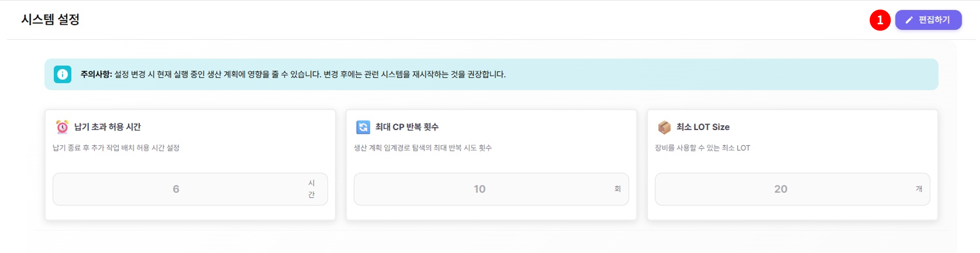The height and width of the screenshot is (253, 980).
Task: Click the 최대 CP 반복 횟수 card title
Action: 407,127
